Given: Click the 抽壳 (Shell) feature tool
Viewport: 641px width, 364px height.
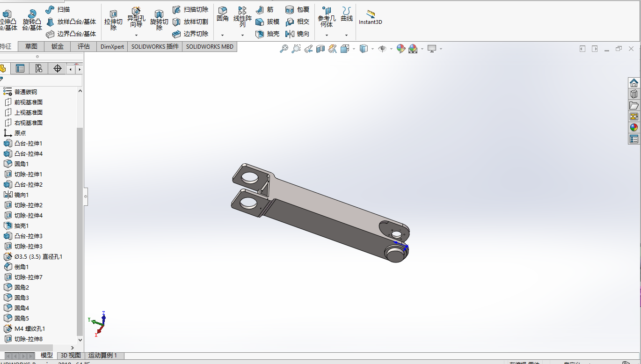Looking at the screenshot, I should [268, 34].
